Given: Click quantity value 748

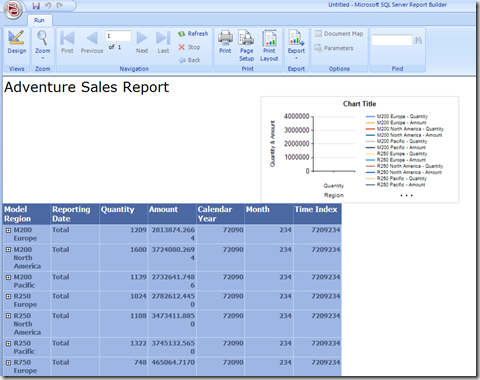Looking at the screenshot, I should pos(140,362).
